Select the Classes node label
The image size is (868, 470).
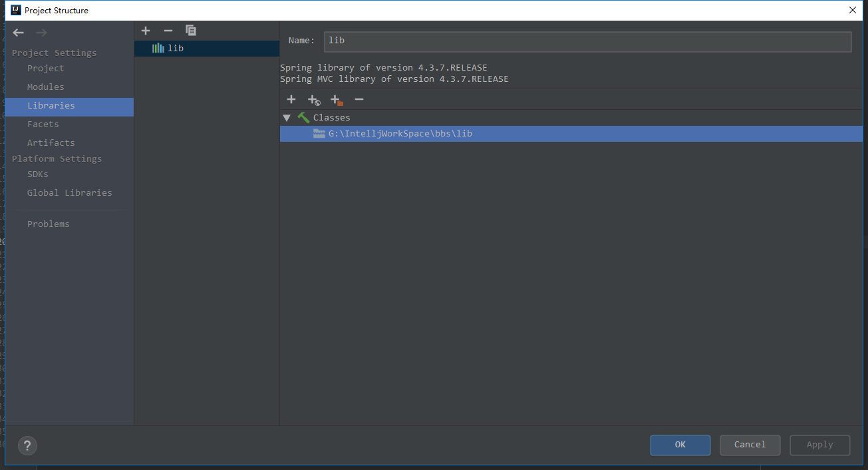(x=332, y=118)
